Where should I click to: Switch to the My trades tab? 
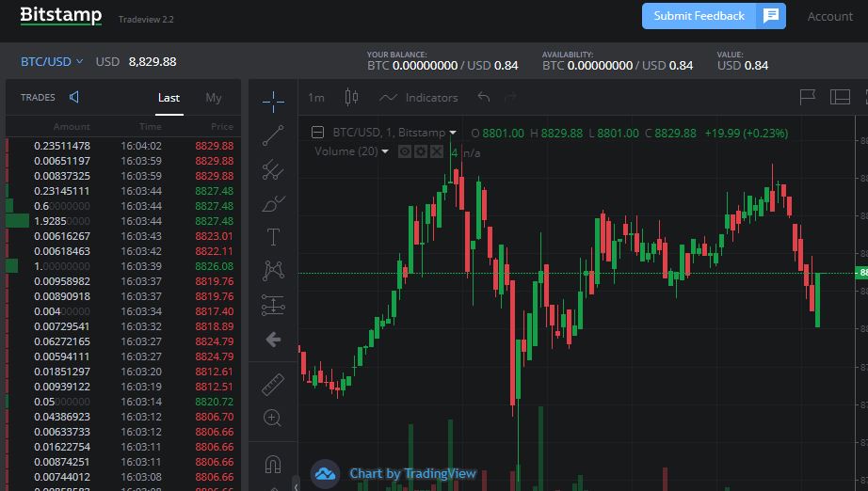click(213, 98)
